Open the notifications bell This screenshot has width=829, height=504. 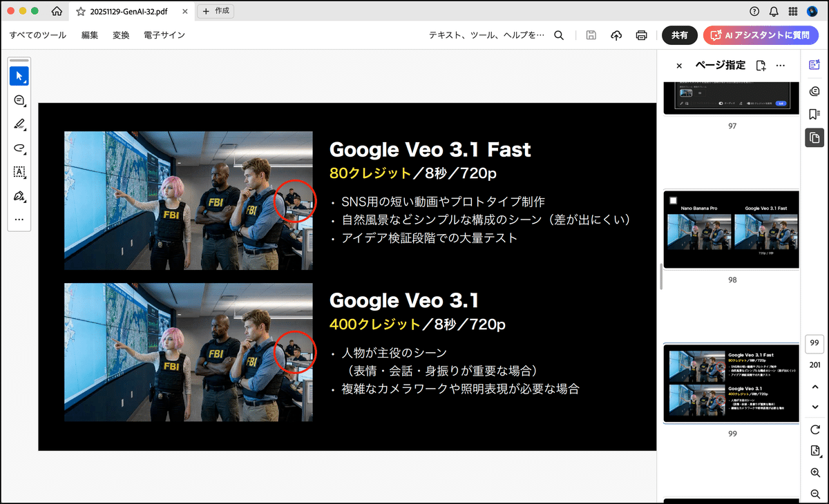(774, 11)
